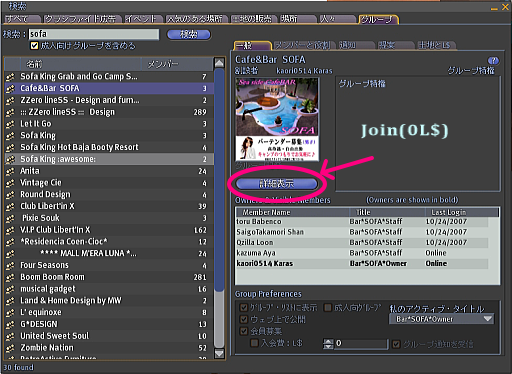Sort results by メンバー column header
The image size is (512, 374).
click(x=178, y=64)
